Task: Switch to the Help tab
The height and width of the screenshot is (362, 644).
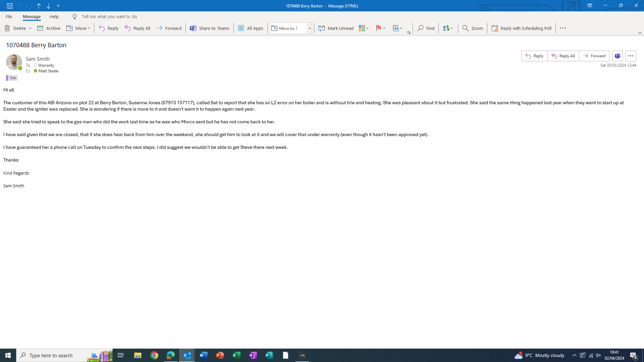Action: [x=54, y=16]
